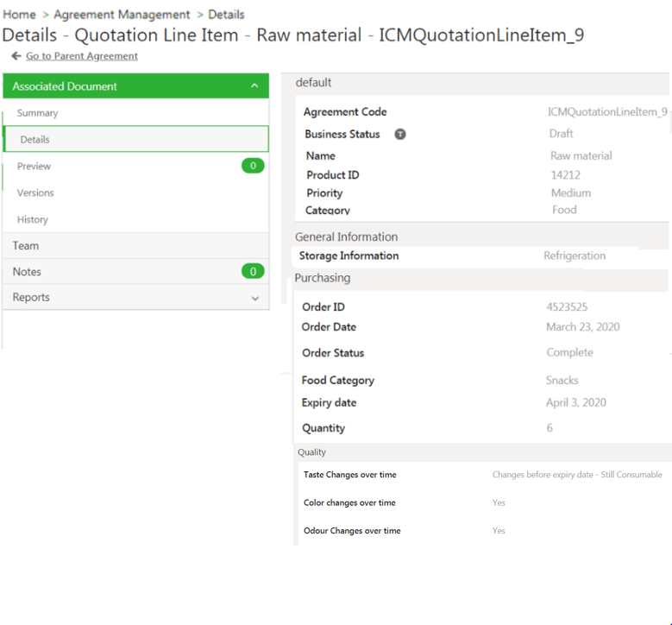The image size is (672, 625).
Task: Go to Agreement Management breadcrumb
Action: (122, 15)
